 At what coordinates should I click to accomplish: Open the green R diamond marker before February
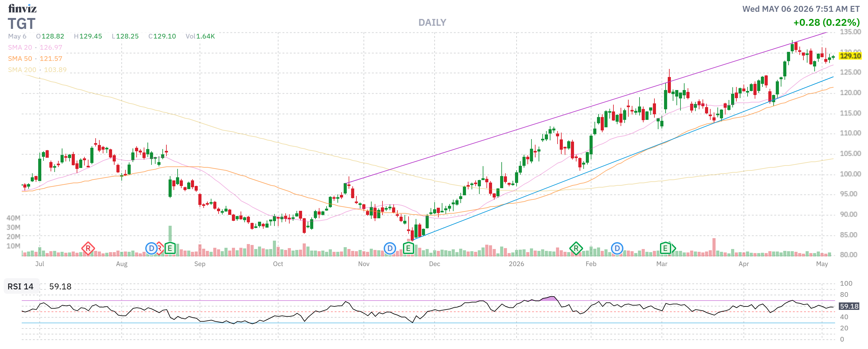pos(576,249)
